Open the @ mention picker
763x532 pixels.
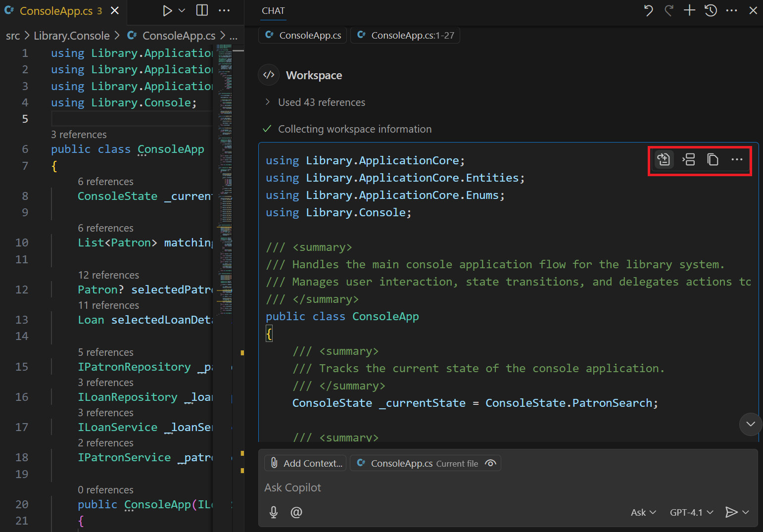[296, 512]
